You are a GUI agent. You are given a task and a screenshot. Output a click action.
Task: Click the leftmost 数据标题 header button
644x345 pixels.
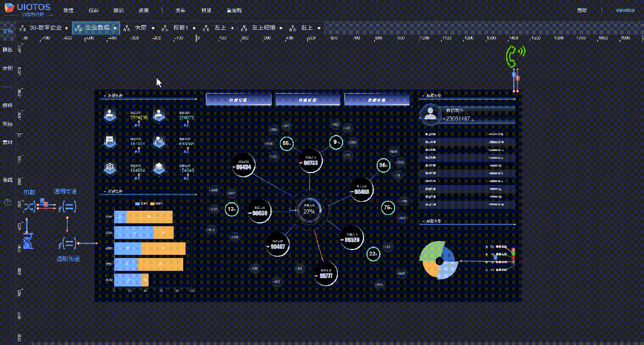click(x=239, y=100)
